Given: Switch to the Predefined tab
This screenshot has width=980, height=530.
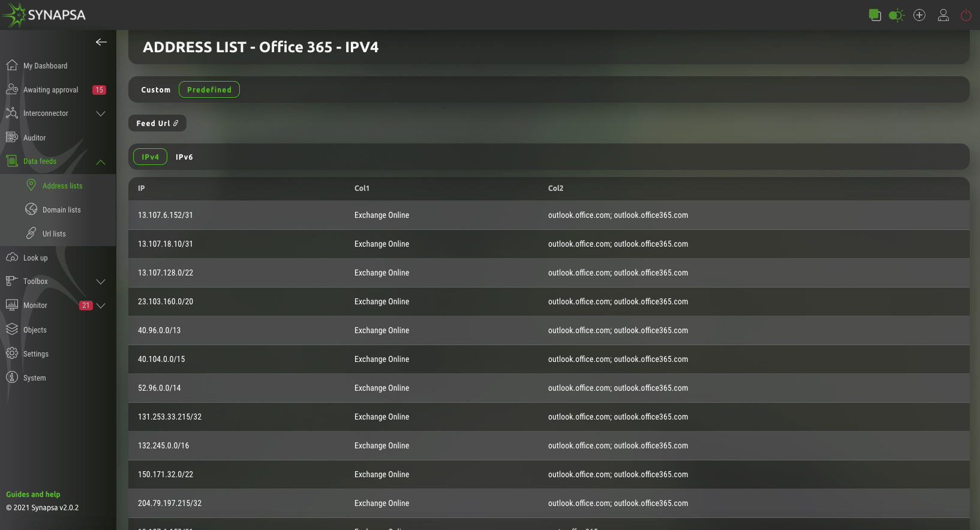Looking at the screenshot, I should [209, 89].
